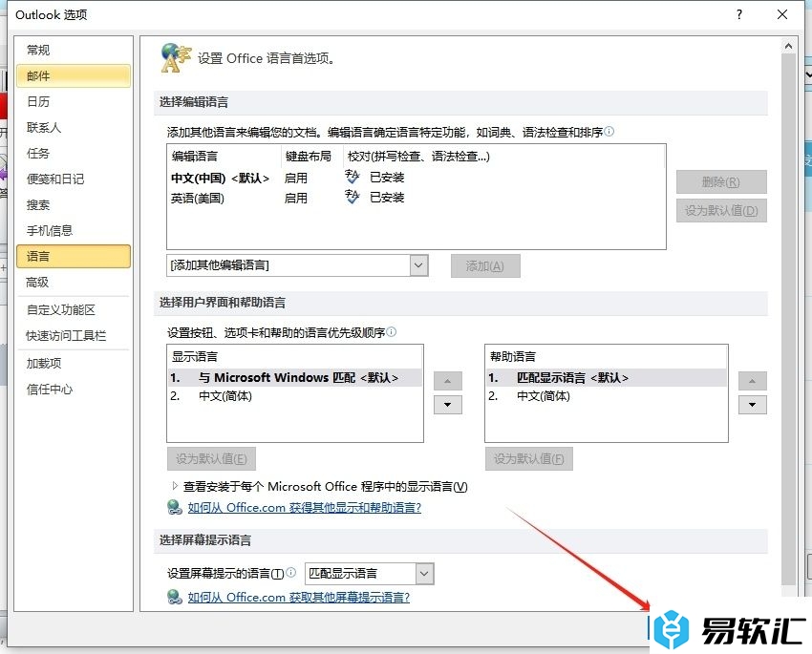The image size is (812, 654).
Task: Open 信任中心 settings
Action: (73, 390)
